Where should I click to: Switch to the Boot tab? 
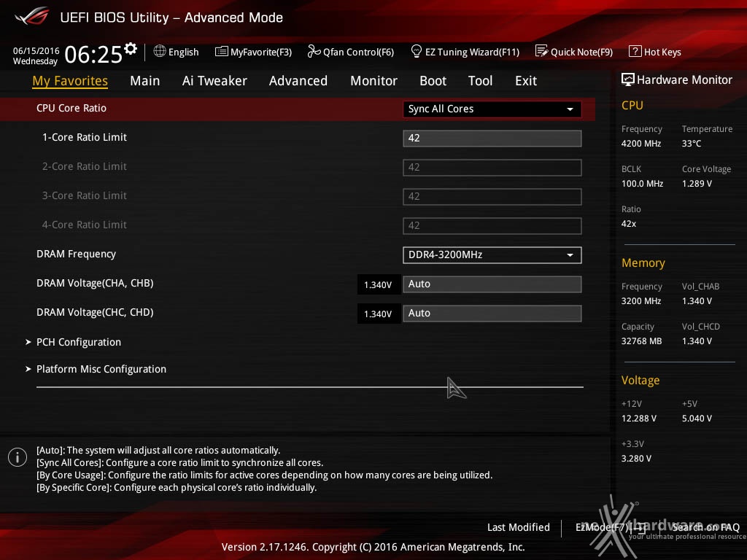(433, 81)
